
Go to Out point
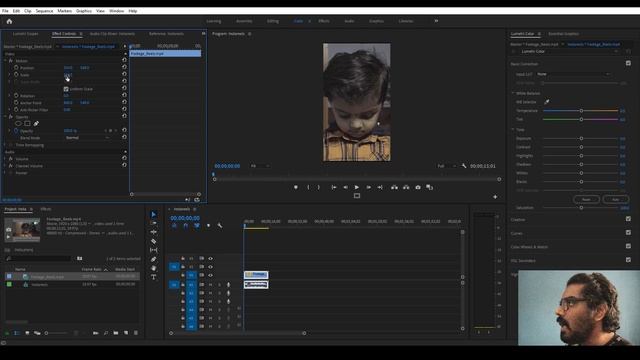click(380, 187)
